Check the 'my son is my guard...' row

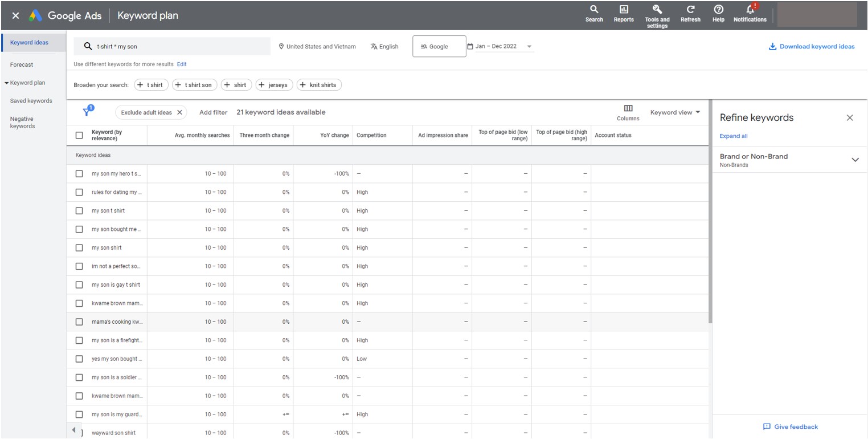click(79, 414)
